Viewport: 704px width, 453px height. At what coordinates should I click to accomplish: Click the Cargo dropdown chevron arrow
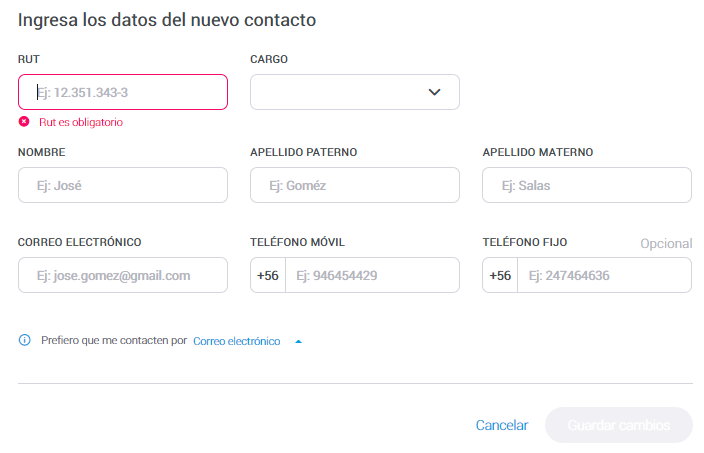[x=434, y=92]
